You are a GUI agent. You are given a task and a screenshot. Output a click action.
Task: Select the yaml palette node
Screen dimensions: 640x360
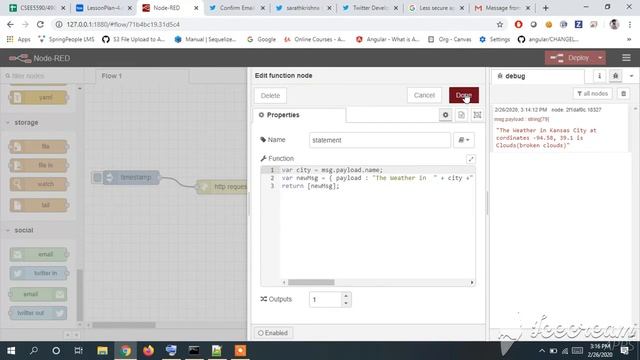[39, 98]
